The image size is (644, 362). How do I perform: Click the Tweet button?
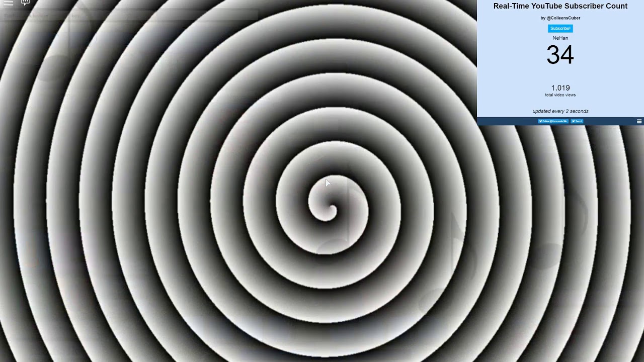pyautogui.click(x=577, y=121)
